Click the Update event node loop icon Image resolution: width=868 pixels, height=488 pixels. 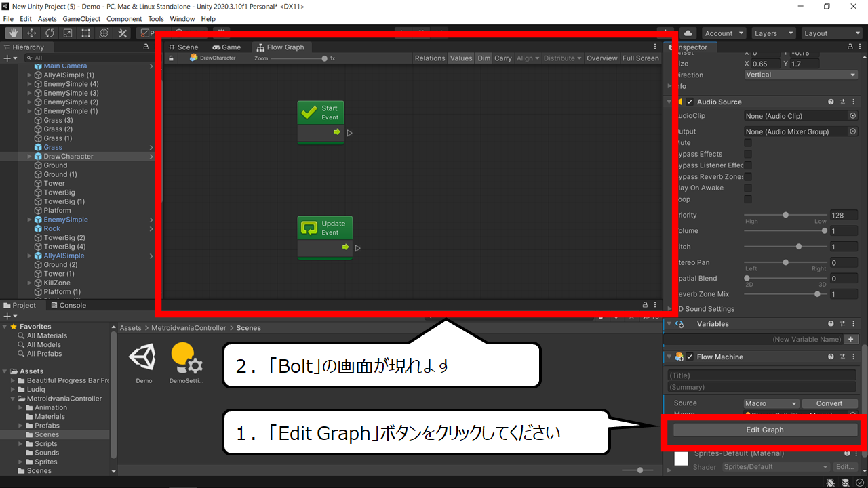coord(309,228)
